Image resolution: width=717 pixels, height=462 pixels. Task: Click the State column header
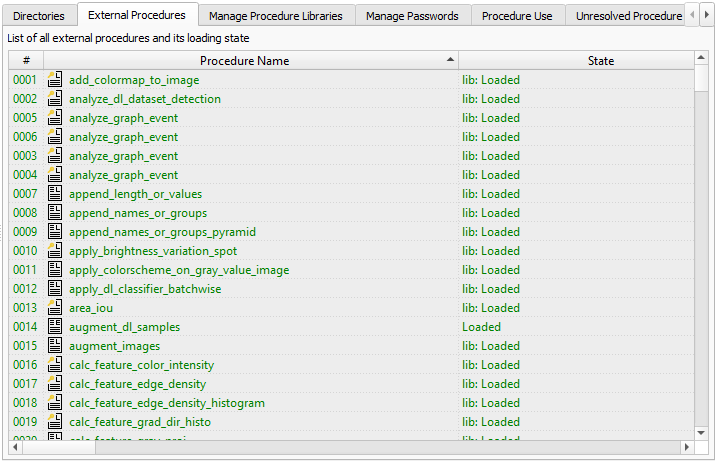[600, 61]
